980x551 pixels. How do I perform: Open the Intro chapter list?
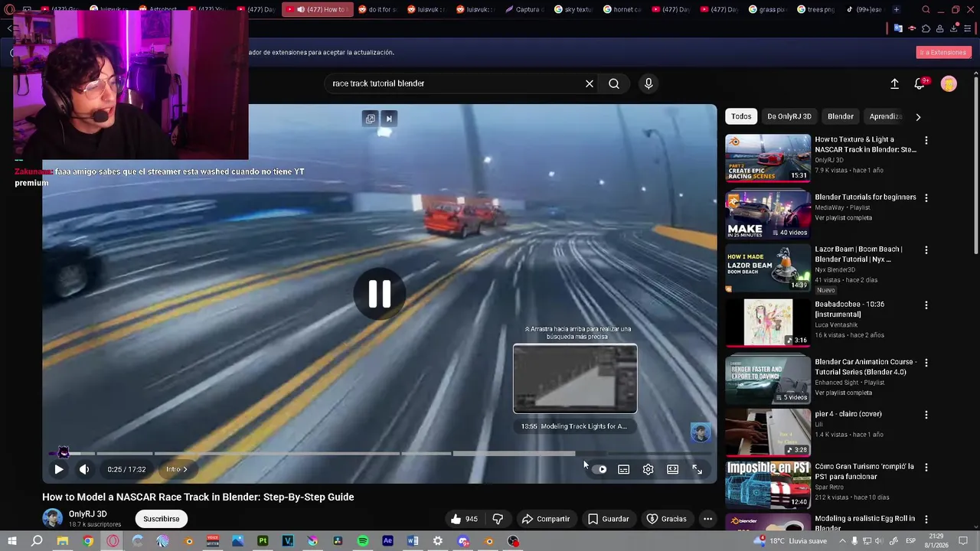176,469
